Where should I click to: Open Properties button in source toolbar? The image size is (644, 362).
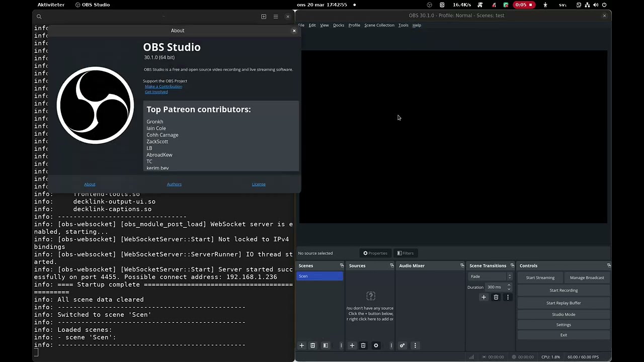point(375,253)
